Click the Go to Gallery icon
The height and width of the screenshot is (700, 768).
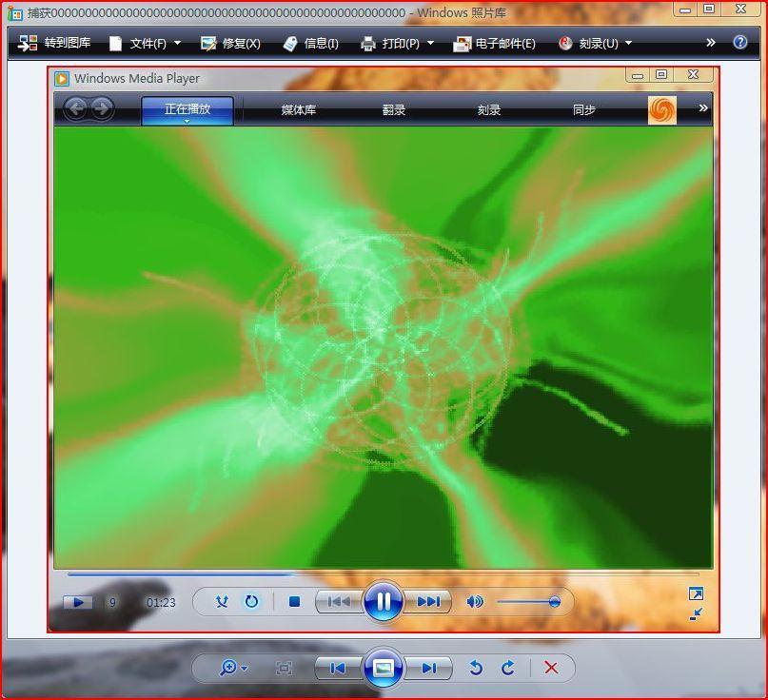point(29,44)
